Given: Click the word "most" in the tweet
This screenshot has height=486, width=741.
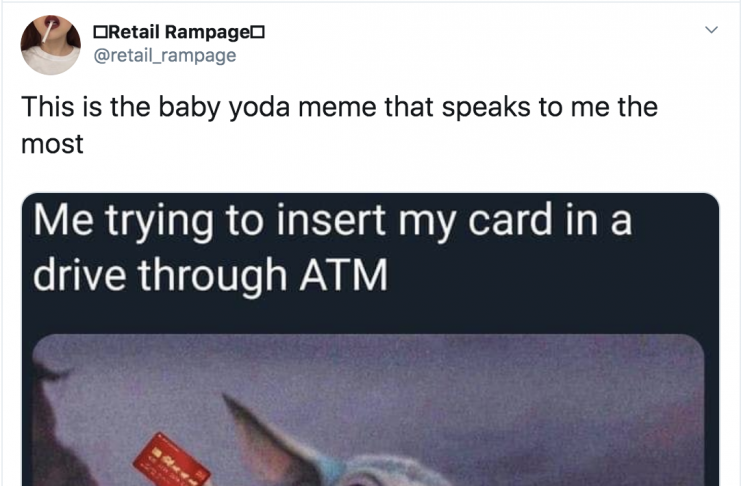Looking at the screenshot, I should point(52,144).
